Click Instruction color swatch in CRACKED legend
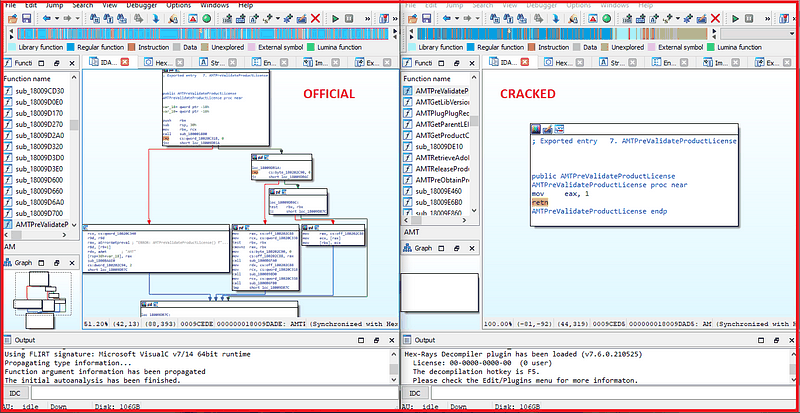The image size is (800, 413). 532,47
